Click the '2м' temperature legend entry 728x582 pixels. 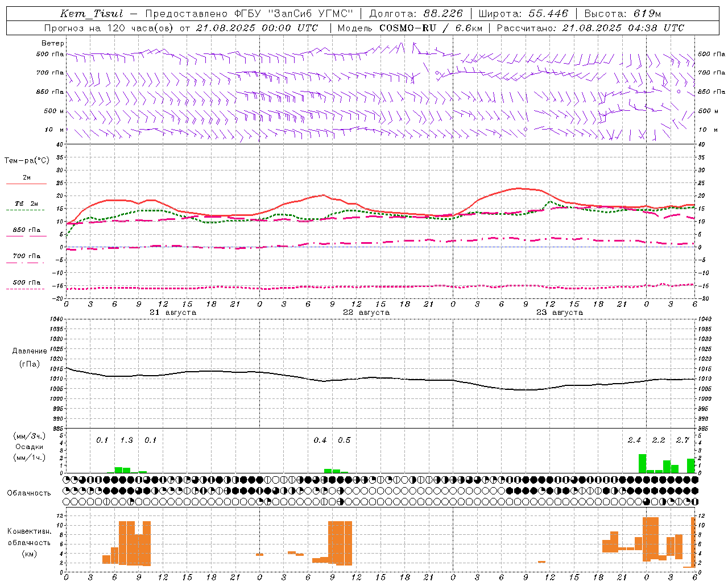pyautogui.click(x=27, y=178)
